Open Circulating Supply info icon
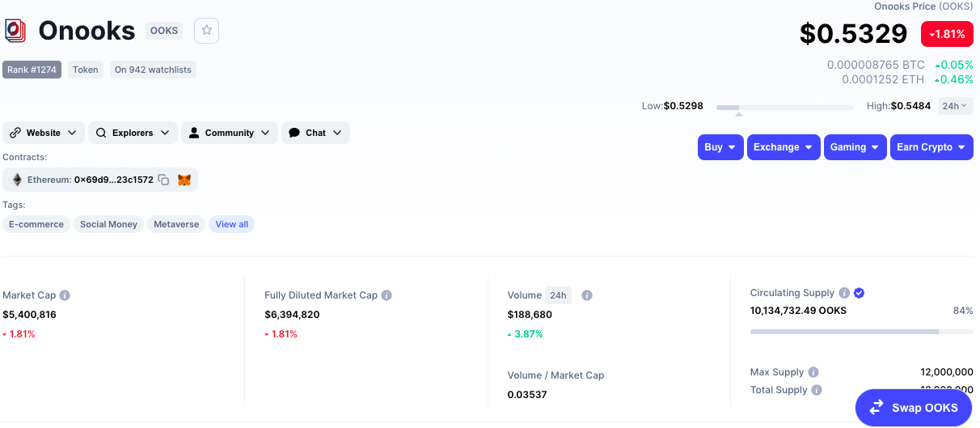The height and width of the screenshot is (428, 980). pos(844,293)
